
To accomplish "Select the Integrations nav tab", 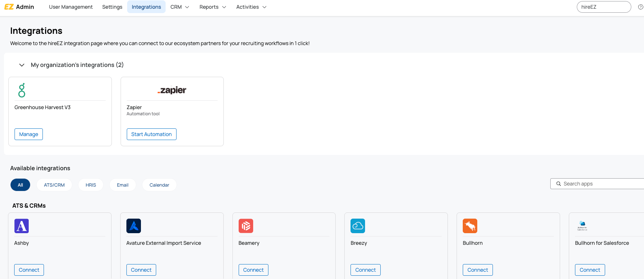I will (x=146, y=7).
